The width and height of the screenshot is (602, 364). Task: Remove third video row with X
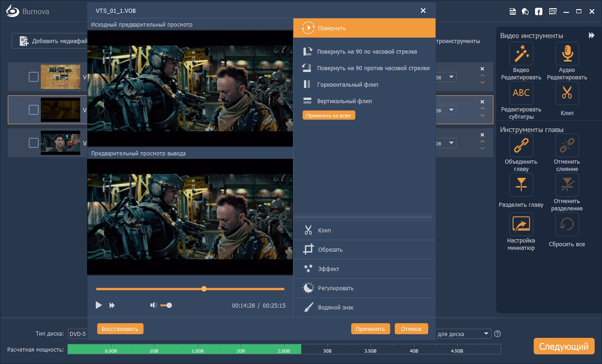[482, 135]
